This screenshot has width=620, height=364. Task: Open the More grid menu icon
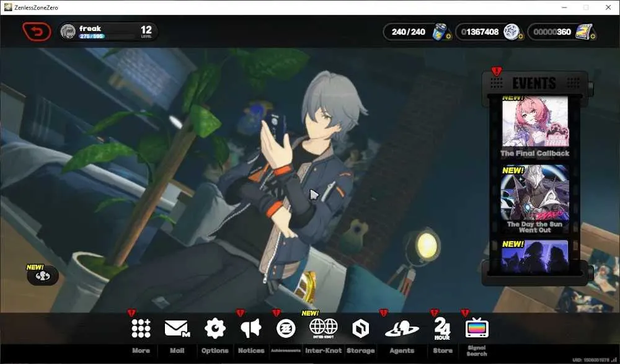click(x=141, y=329)
